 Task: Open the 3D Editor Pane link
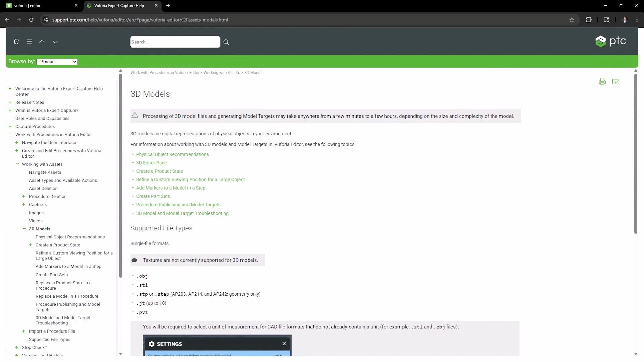(x=151, y=163)
